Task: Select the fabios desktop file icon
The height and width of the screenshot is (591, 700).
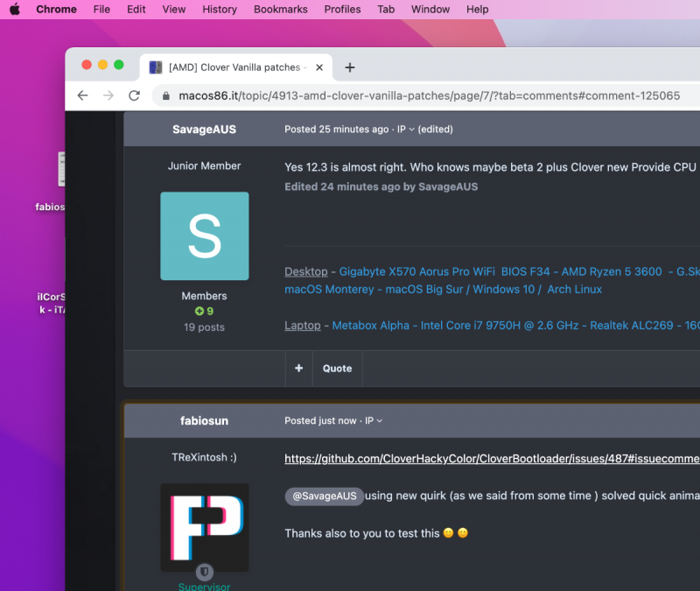Action: point(61,169)
